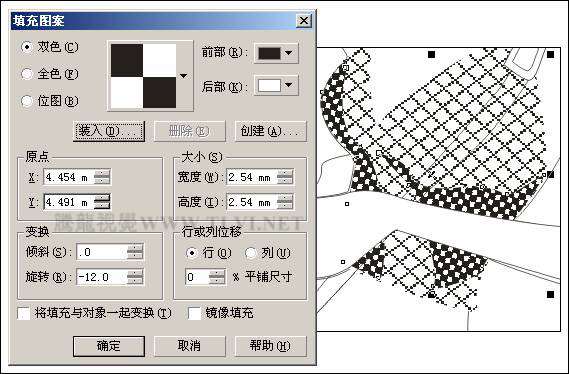The width and height of the screenshot is (569, 374).
Task: Enable the 镜像填充 mirror fill checkbox
Action: tap(195, 313)
